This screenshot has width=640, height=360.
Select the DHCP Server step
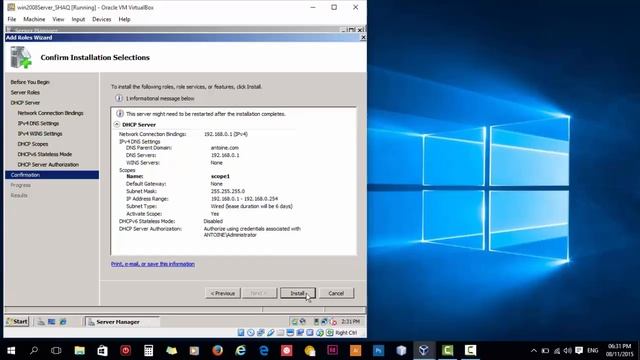[25, 103]
